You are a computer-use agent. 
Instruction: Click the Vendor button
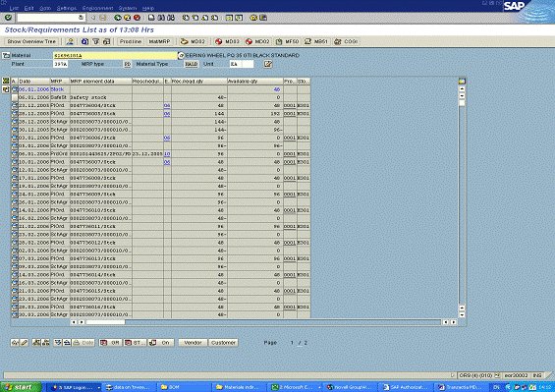coord(193,343)
